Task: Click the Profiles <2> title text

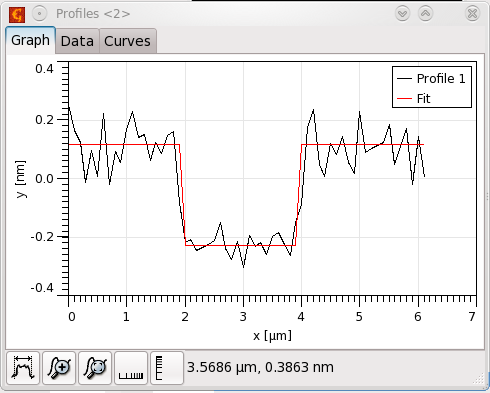Action: click(93, 14)
